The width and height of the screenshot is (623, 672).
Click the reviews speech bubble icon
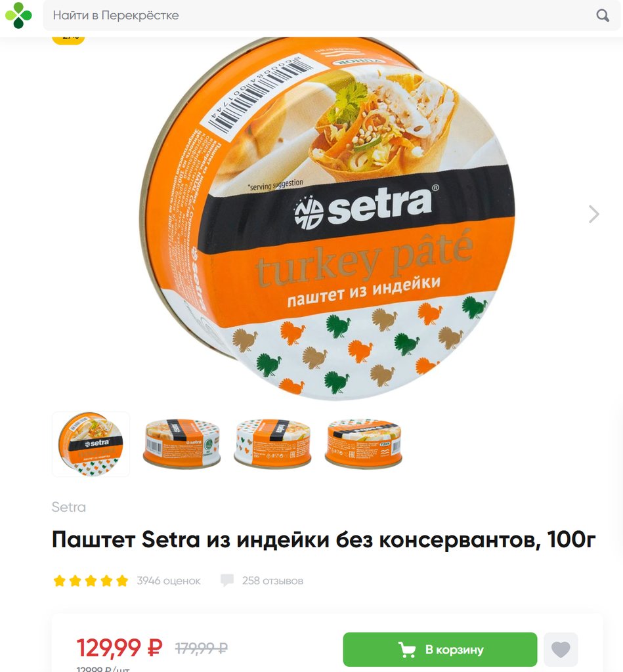click(227, 581)
